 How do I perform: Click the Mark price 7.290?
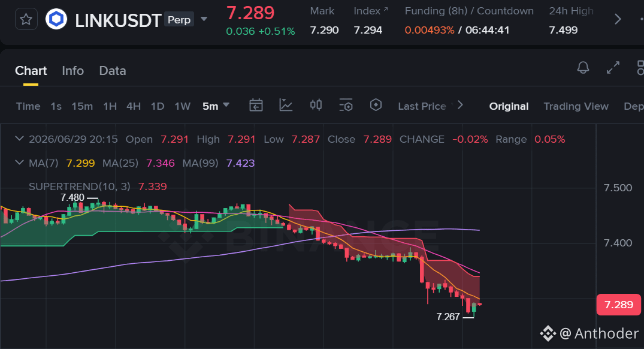click(325, 30)
